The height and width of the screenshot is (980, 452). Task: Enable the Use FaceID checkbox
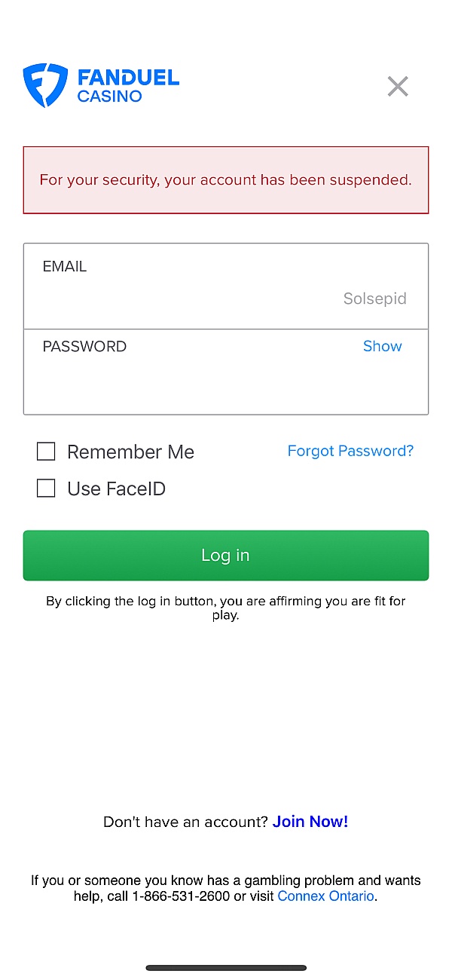(46, 488)
